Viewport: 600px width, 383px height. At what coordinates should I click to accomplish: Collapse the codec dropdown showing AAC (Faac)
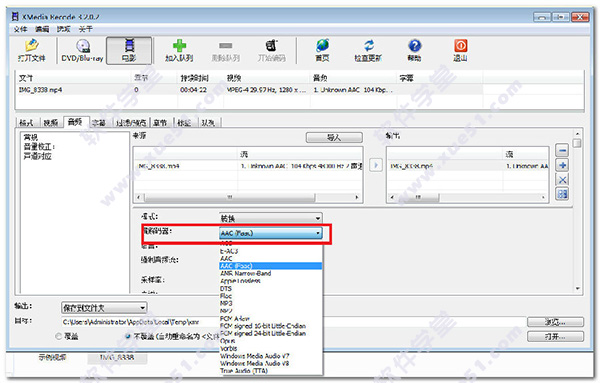pyautogui.click(x=271, y=233)
